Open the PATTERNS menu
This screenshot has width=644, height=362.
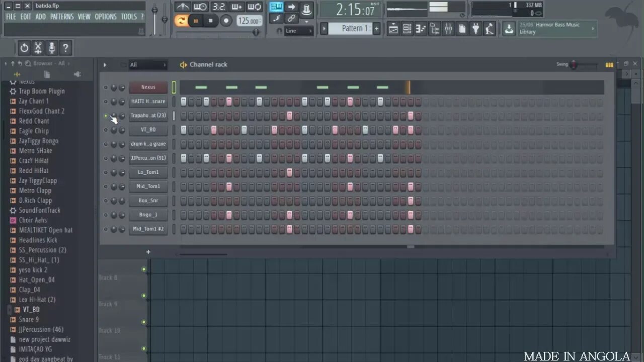click(x=62, y=16)
